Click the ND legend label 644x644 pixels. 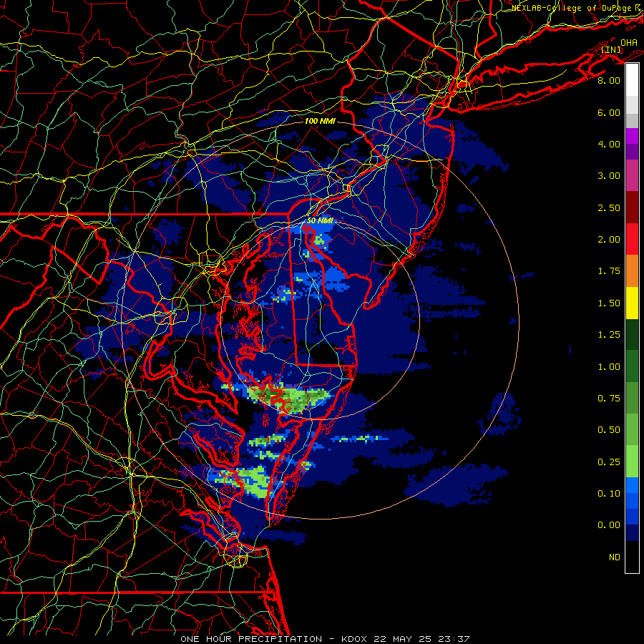[615, 557]
